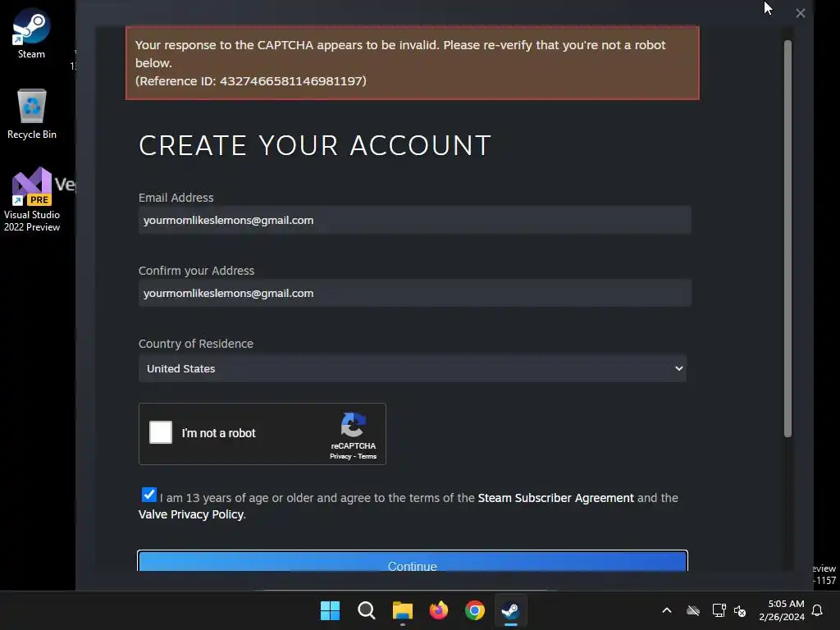Click the Email Address field
The height and width of the screenshot is (630, 840).
[414, 220]
